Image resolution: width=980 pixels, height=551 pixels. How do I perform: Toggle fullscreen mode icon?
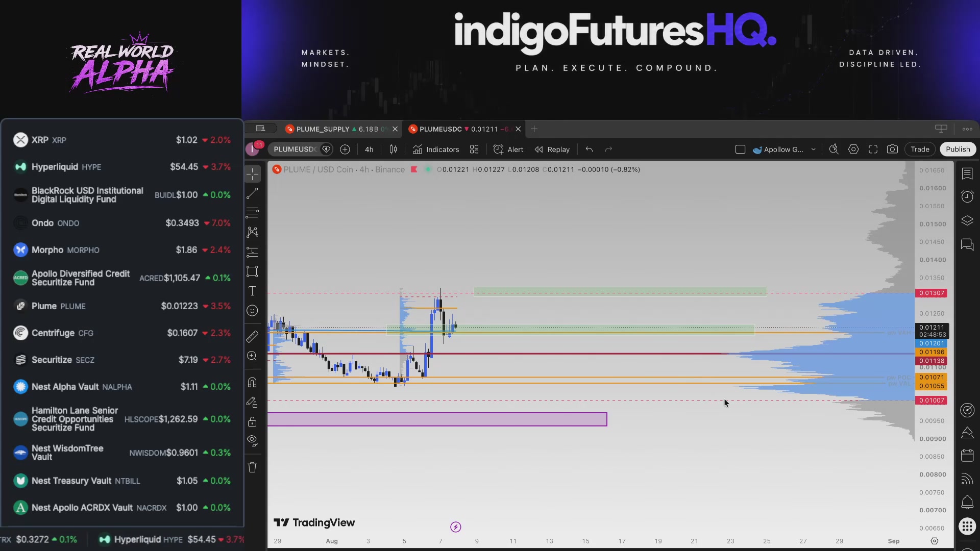coord(873,149)
